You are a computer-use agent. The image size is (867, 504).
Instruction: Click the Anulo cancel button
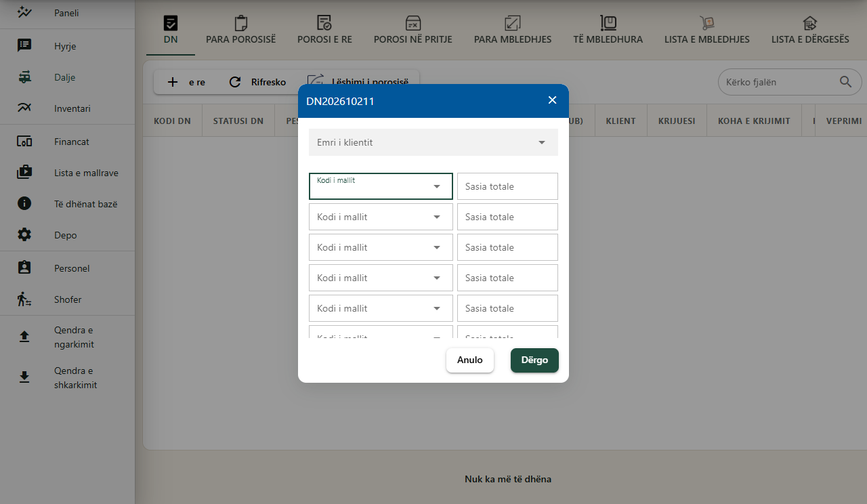[470, 360]
